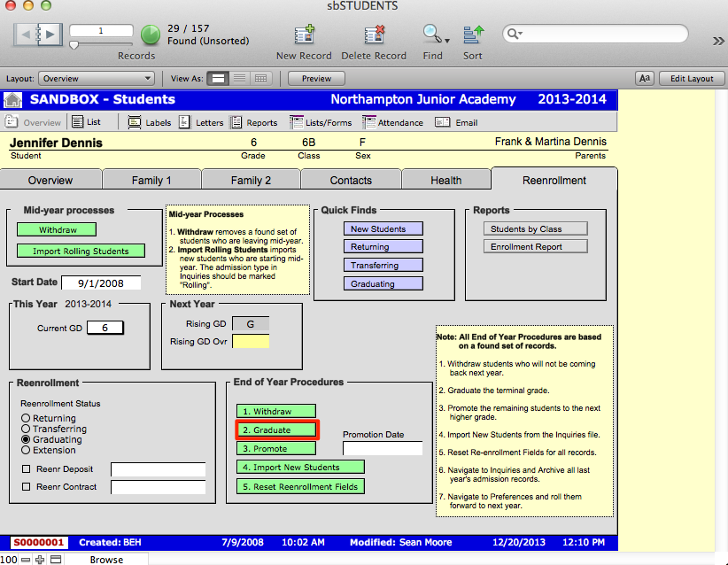Click the Find magnifier icon
Screen dimensions: 728x565
432,35
